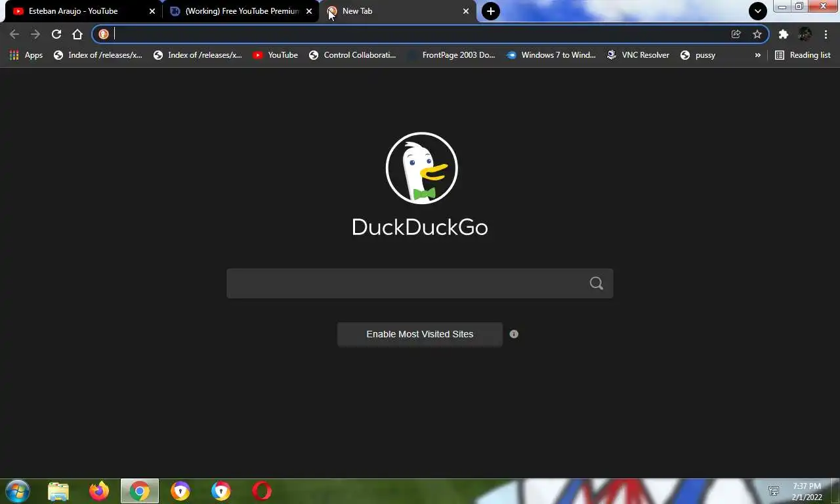Close the Esteban Araujo YouTube tab

(x=152, y=11)
